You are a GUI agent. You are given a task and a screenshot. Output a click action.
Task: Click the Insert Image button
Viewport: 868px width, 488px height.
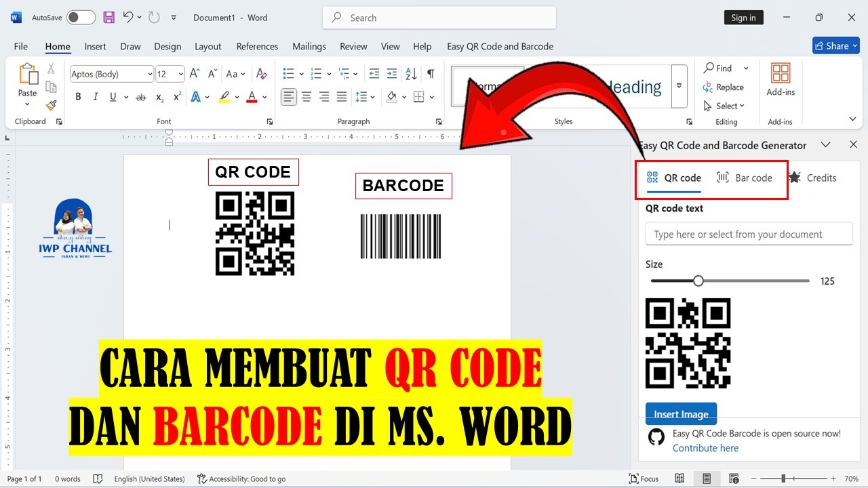pos(681,414)
